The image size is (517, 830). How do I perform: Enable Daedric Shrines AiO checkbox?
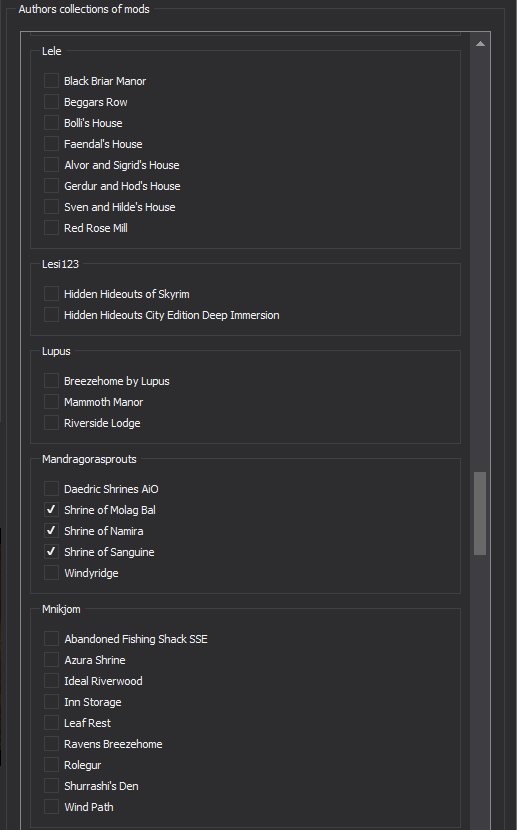tap(51, 489)
